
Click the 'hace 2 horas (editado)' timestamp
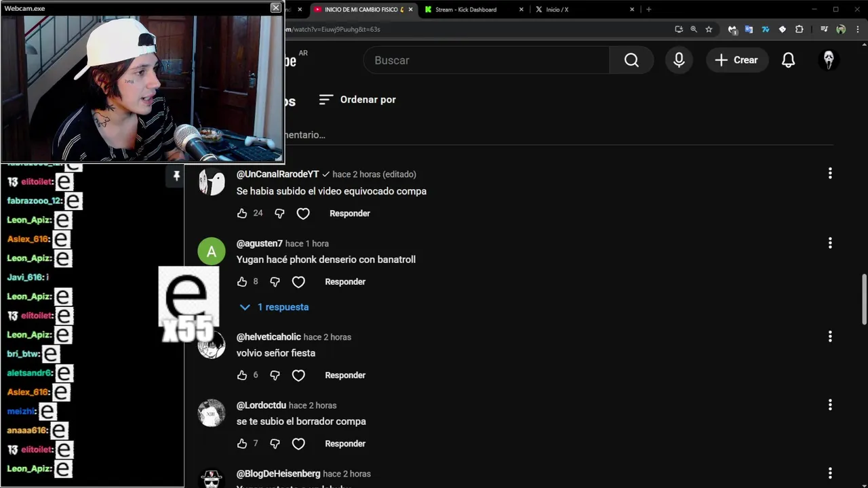[374, 174]
